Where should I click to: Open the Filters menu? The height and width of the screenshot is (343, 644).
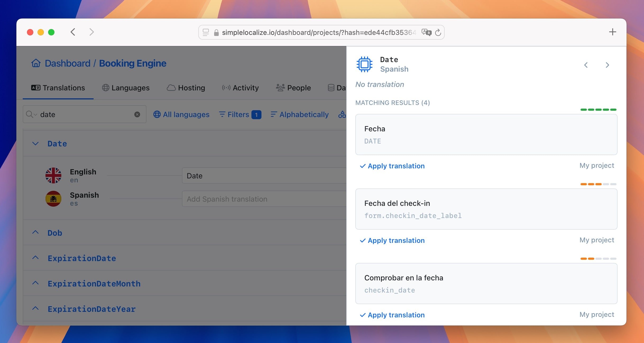click(240, 114)
